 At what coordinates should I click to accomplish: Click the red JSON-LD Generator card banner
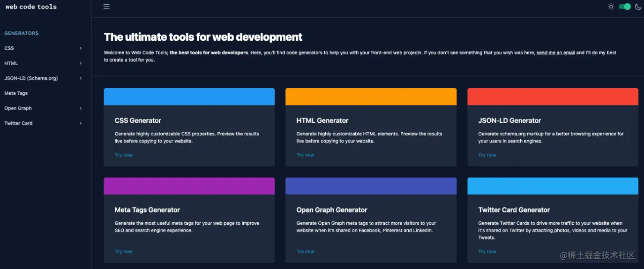tap(553, 97)
